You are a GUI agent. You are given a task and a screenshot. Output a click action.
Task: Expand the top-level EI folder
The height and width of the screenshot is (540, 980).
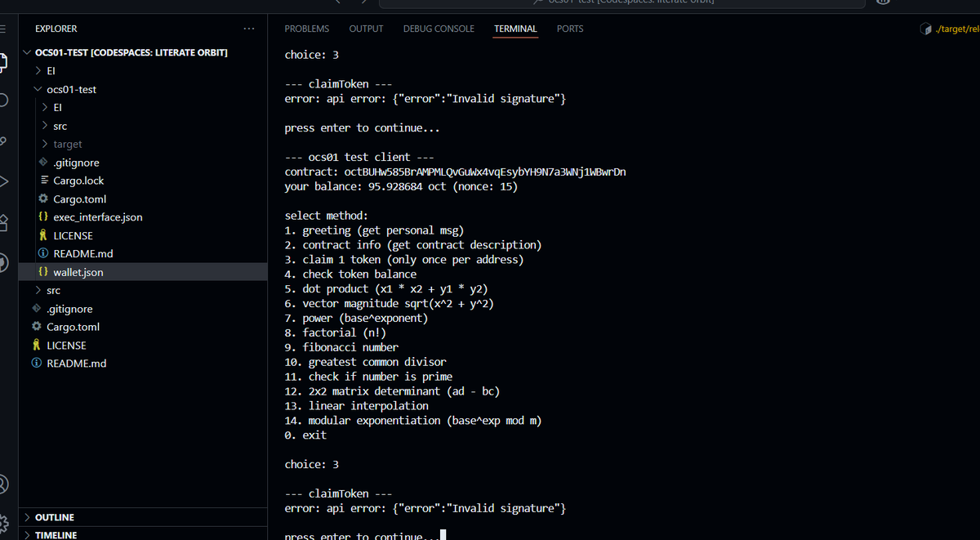(x=38, y=71)
